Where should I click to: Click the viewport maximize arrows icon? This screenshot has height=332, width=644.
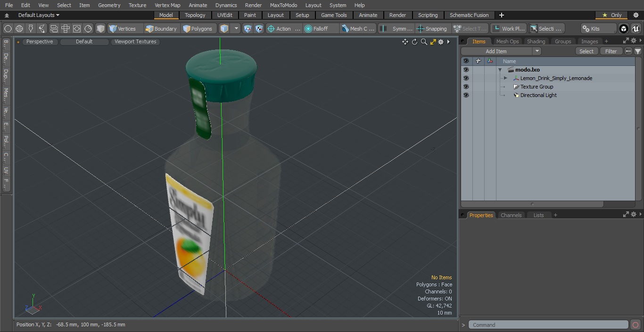(433, 42)
